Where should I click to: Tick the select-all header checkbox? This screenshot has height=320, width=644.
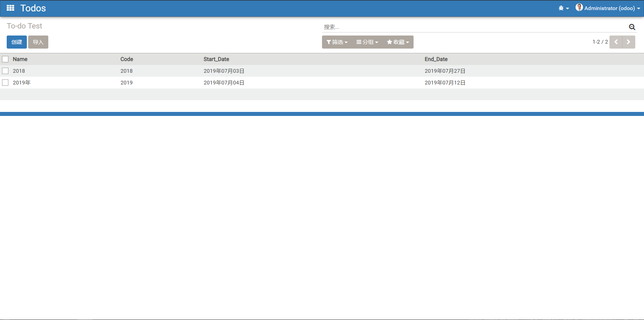[5, 59]
